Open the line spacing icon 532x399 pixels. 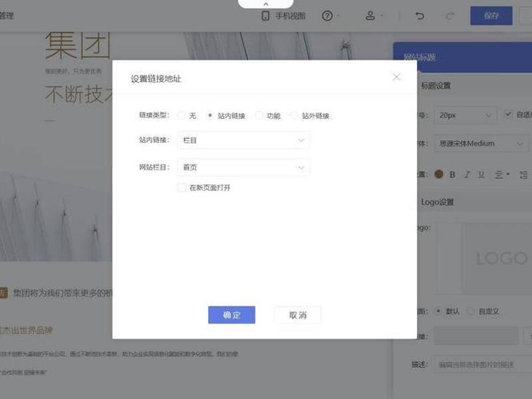point(523,175)
